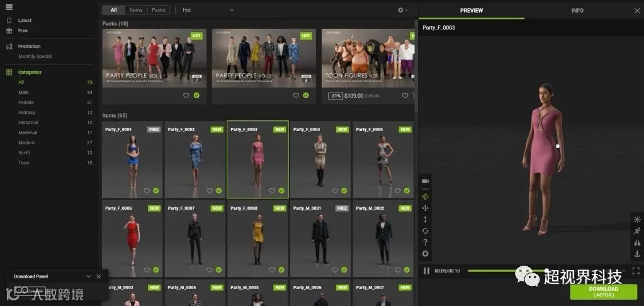The height and width of the screenshot is (306, 644).
Task: Switch to the Packs filter tab
Action: 159,10
